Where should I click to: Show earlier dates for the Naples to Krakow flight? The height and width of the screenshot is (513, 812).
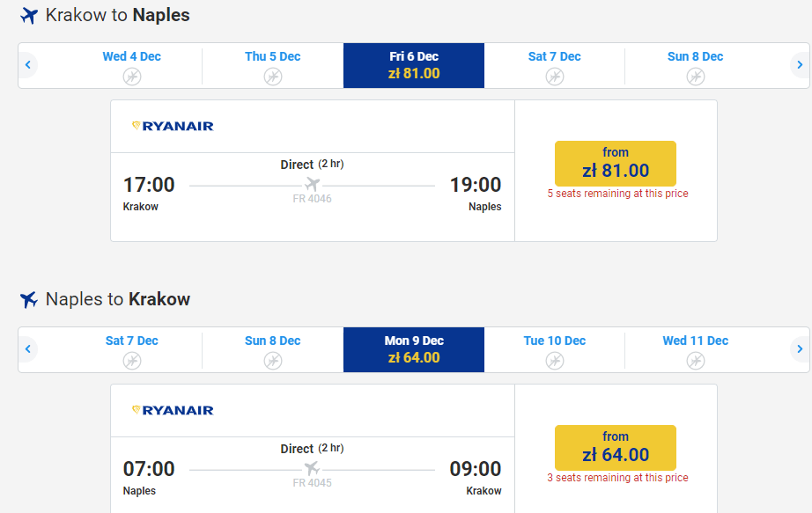(x=28, y=349)
